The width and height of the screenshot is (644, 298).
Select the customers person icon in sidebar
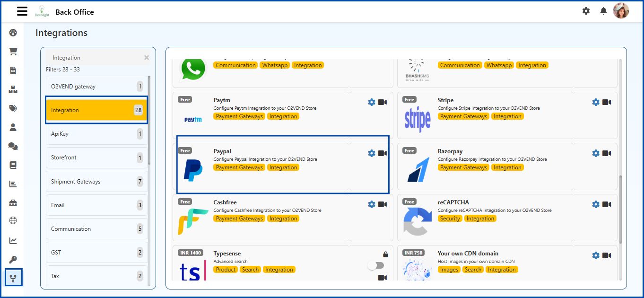(x=14, y=127)
